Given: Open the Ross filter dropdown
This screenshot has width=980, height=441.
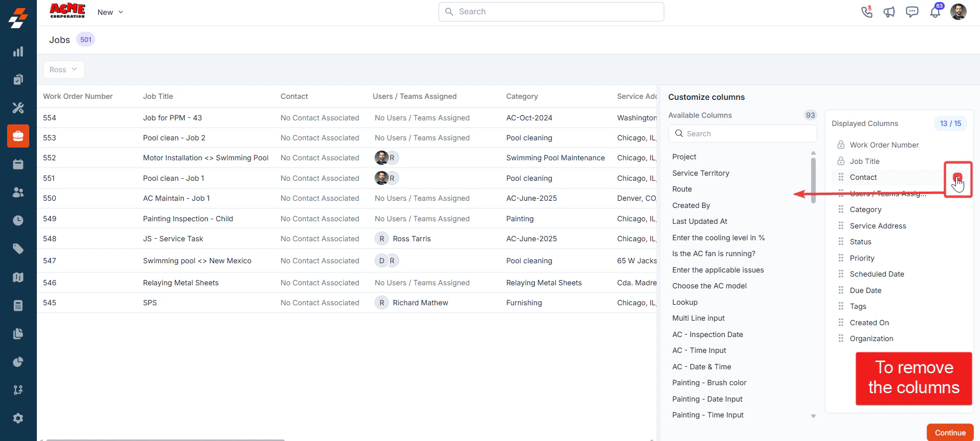Looking at the screenshot, I should [x=64, y=70].
